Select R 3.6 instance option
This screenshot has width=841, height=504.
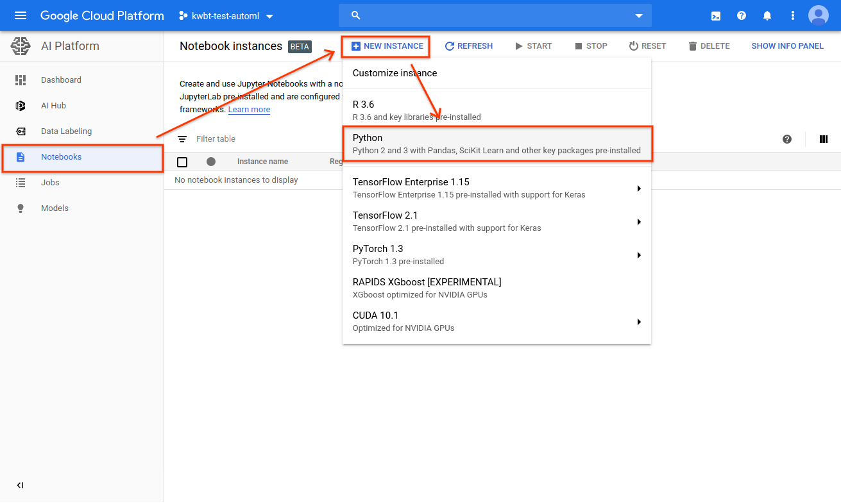tap(497, 110)
